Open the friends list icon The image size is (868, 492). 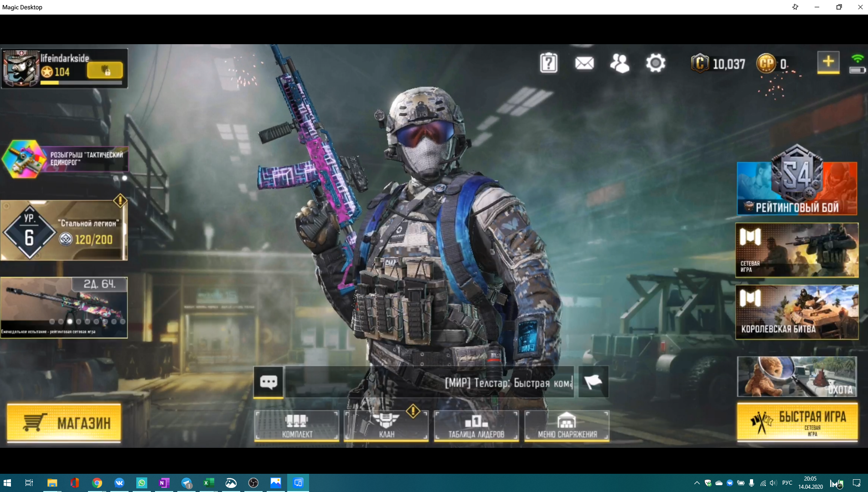tap(620, 63)
